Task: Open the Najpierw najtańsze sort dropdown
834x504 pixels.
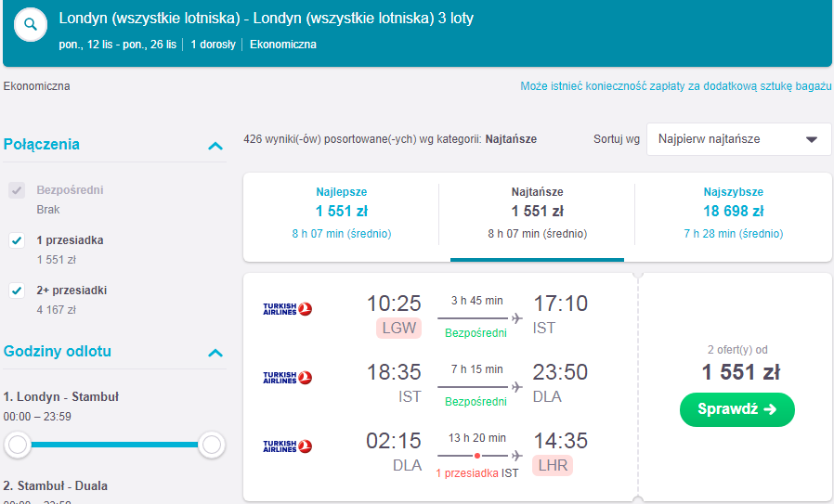Action: coord(738,139)
